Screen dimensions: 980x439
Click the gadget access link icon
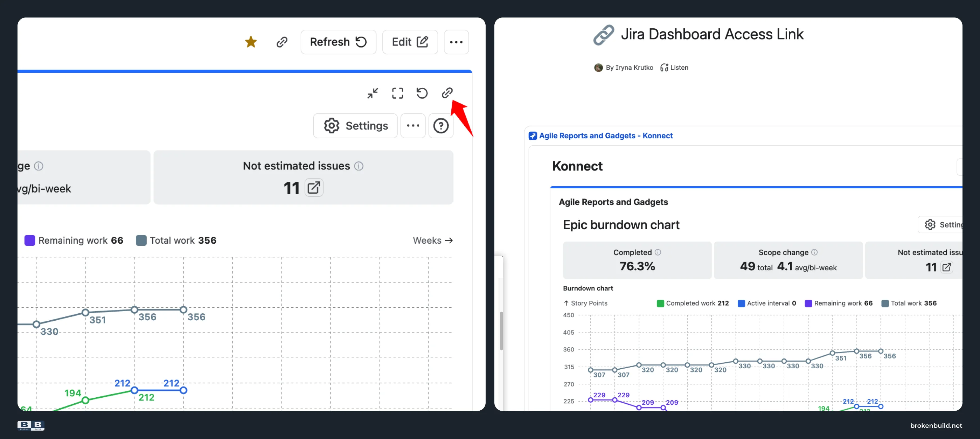pos(447,93)
